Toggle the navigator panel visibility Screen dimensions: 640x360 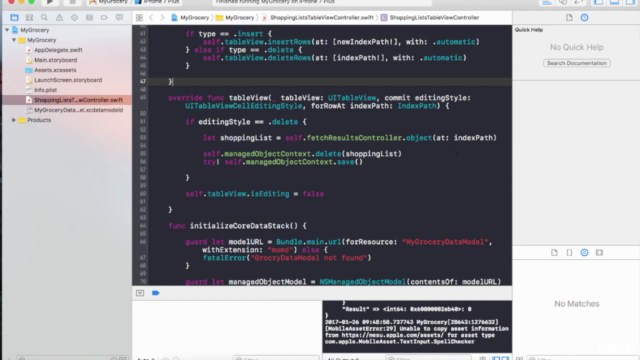598,2
